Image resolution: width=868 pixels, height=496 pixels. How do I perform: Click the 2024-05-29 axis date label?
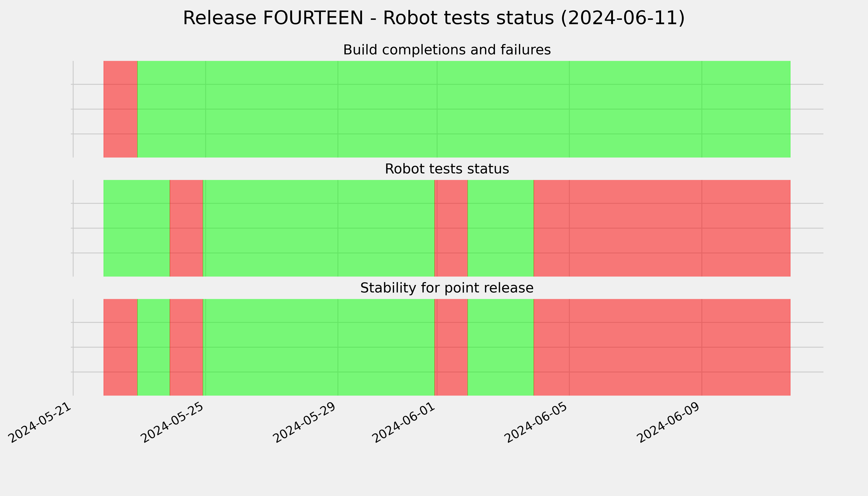(x=306, y=422)
